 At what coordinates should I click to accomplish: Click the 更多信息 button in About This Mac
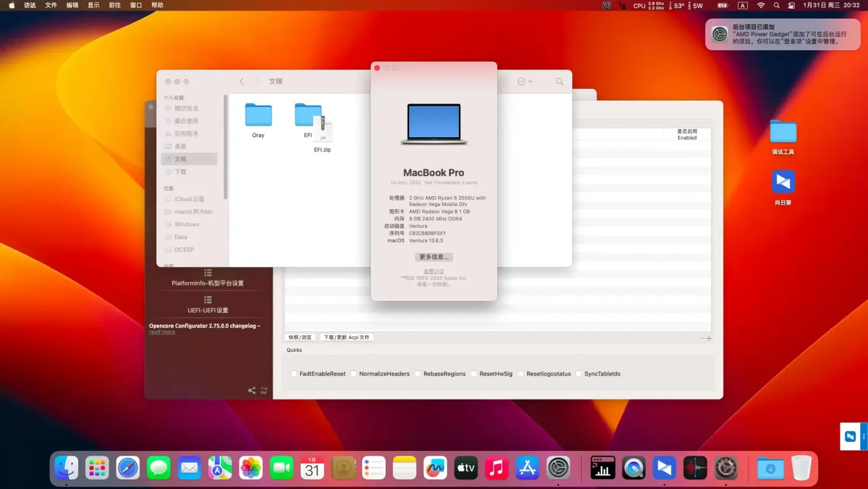433,256
